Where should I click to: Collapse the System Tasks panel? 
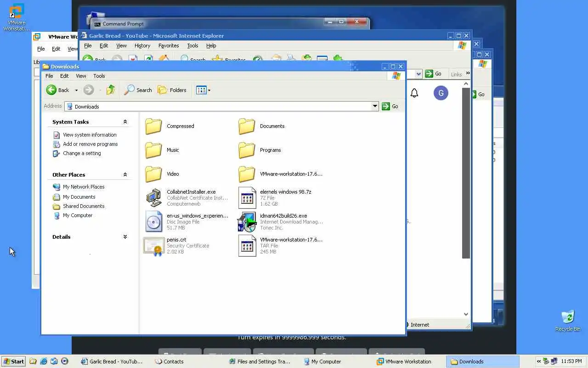[x=125, y=122]
